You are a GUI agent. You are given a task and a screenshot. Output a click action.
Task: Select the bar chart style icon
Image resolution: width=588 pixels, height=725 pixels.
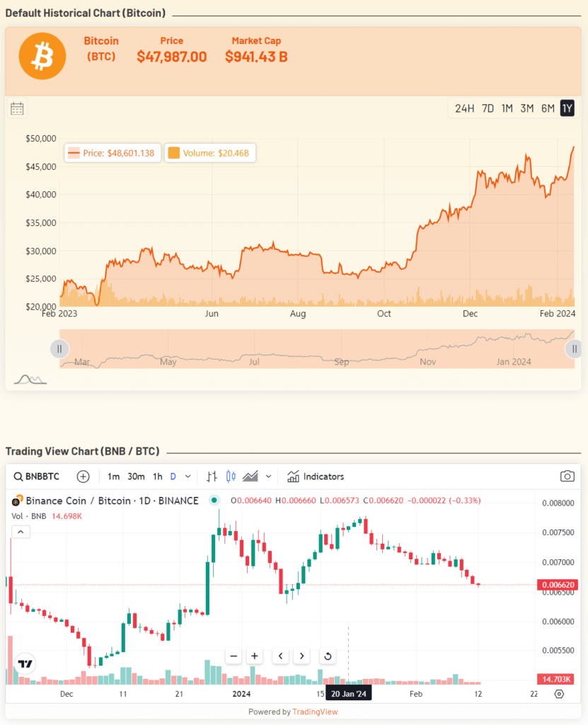click(212, 476)
